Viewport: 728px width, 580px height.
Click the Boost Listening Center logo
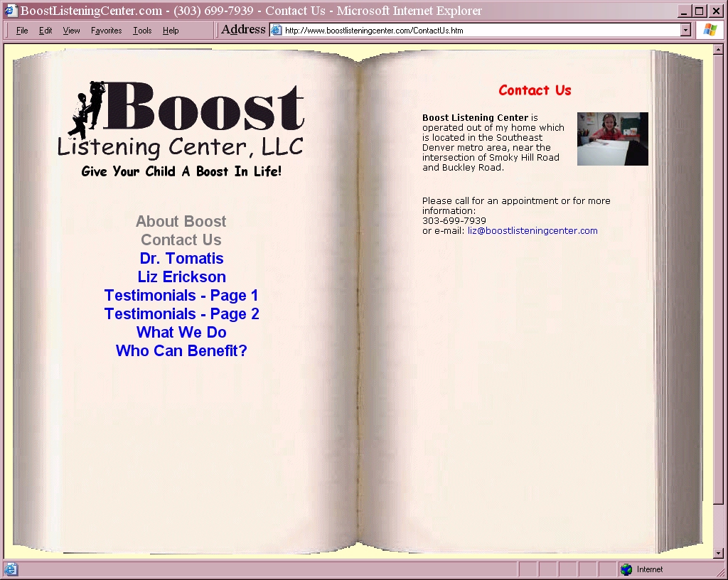[x=182, y=128]
